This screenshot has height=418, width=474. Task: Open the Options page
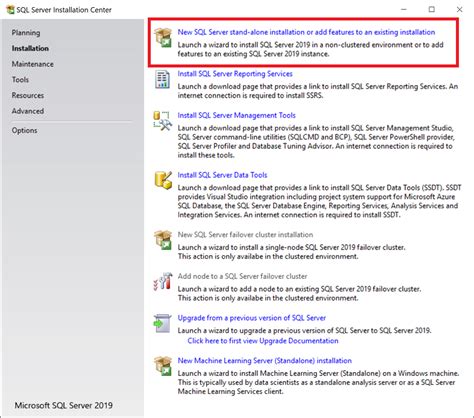24,130
